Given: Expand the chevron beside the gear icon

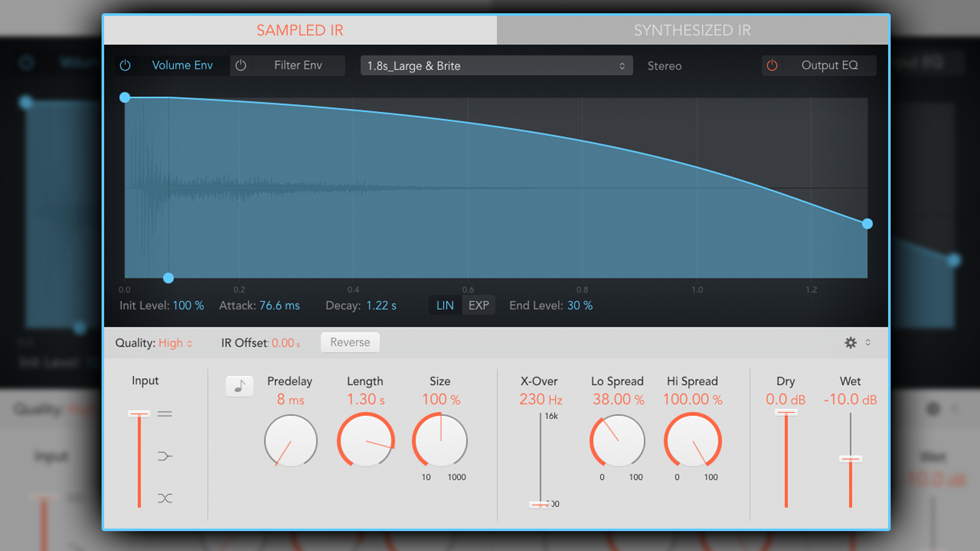Looking at the screenshot, I should point(868,342).
